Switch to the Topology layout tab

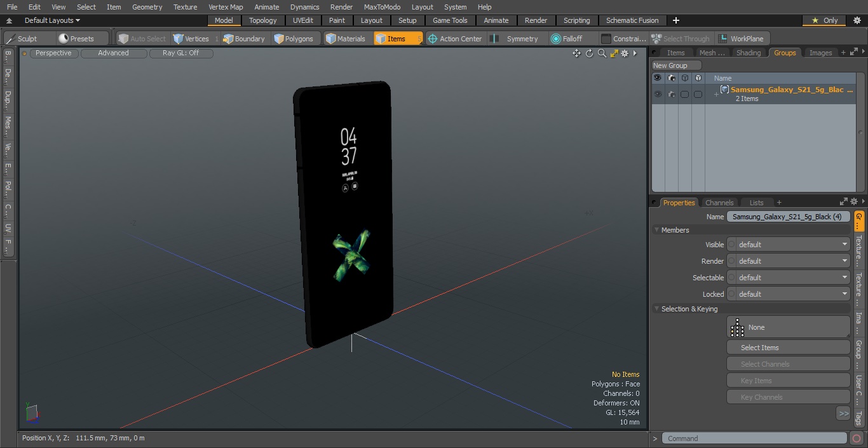263,20
